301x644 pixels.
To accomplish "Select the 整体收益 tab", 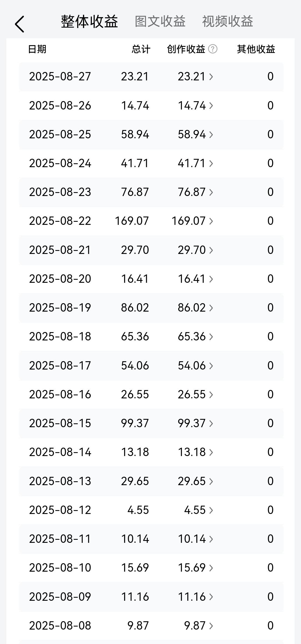I will coord(89,21).
